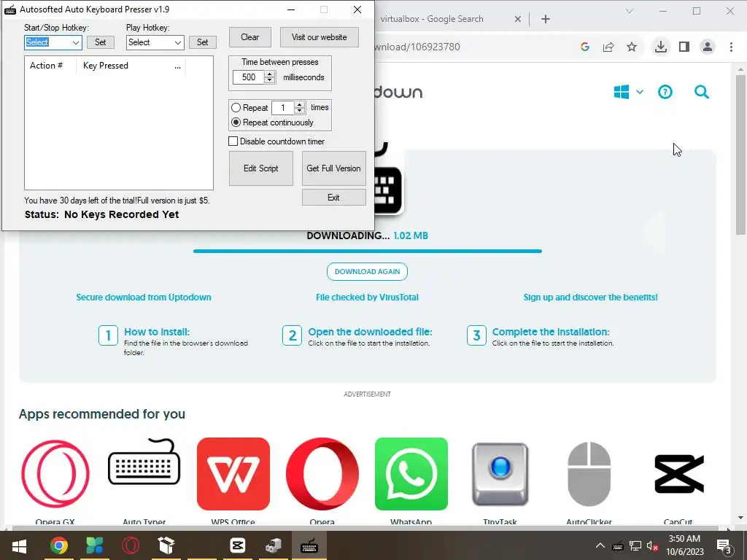Show hidden system tray icons
This screenshot has width=747, height=560.
[600, 545]
